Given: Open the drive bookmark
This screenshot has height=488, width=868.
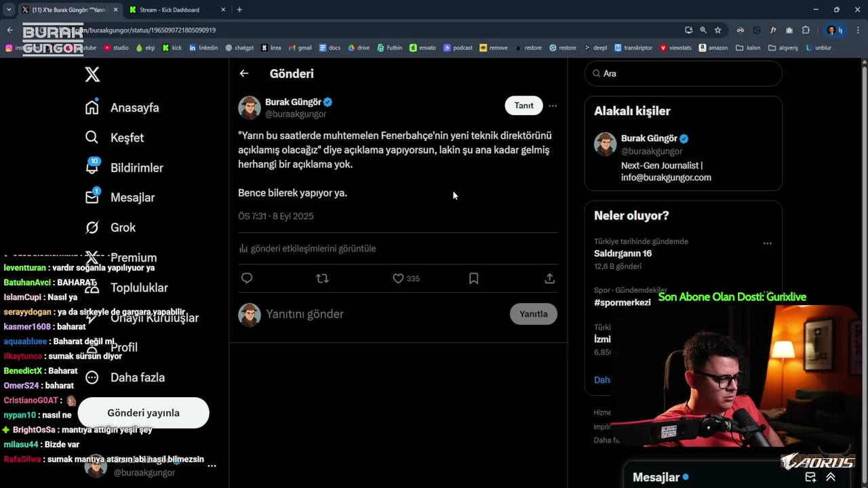Looking at the screenshot, I should tap(359, 48).
